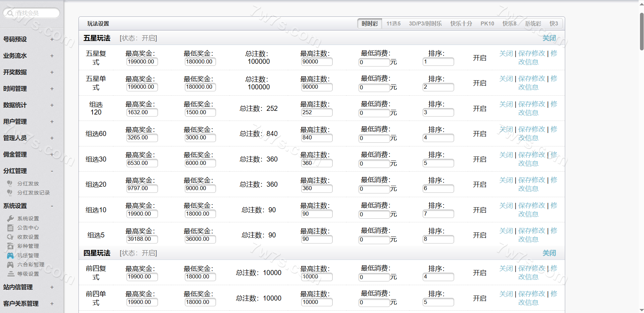Open the PK10 tab
The width and height of the screenshot is (644, 313).
(x=487, y=24)
